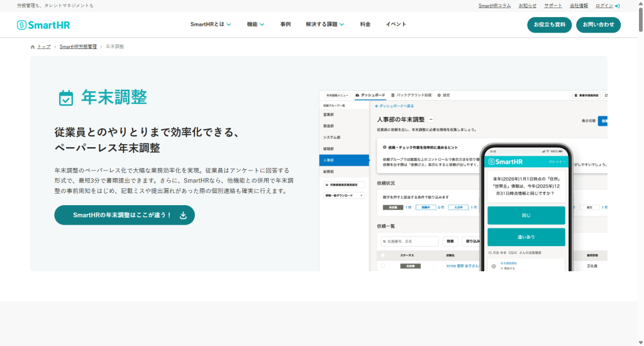This screenshot has width=644, height=346.
Task: Expand the 解決する課題 dropdown
Action: pos(325,25)
